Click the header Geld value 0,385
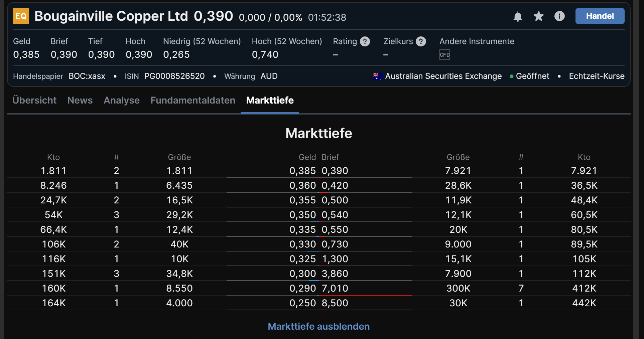 point(26,54)
